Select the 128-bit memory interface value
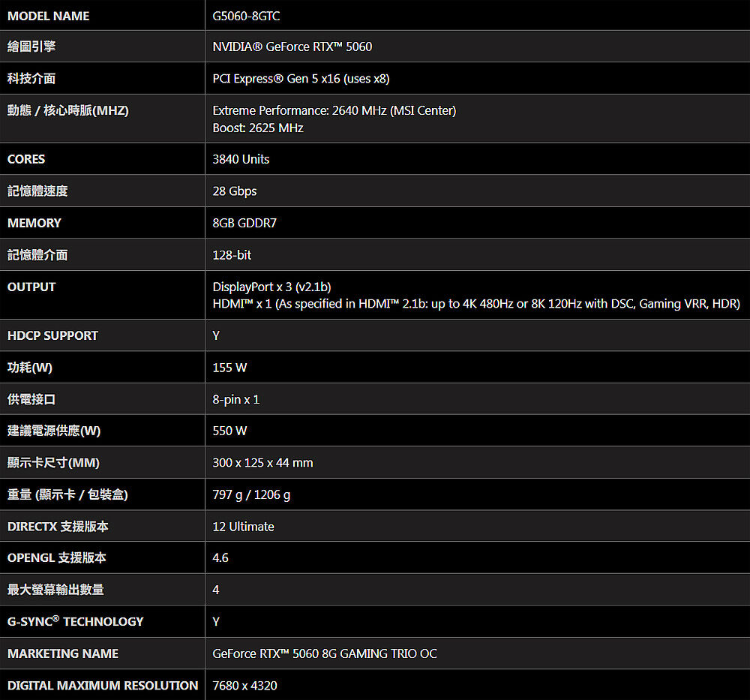 pyautogui.click(x=232, y=255)
